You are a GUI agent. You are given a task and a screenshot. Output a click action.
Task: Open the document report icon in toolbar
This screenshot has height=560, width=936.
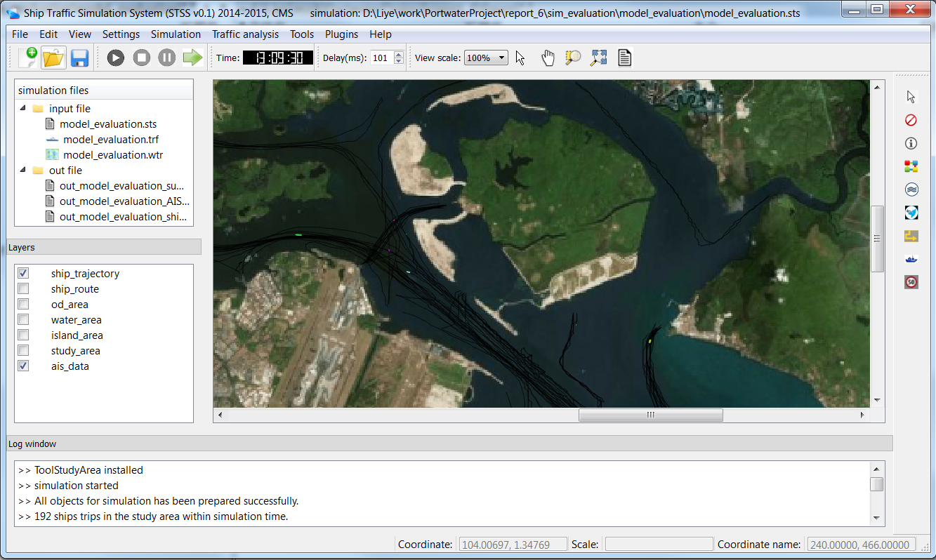624,58
